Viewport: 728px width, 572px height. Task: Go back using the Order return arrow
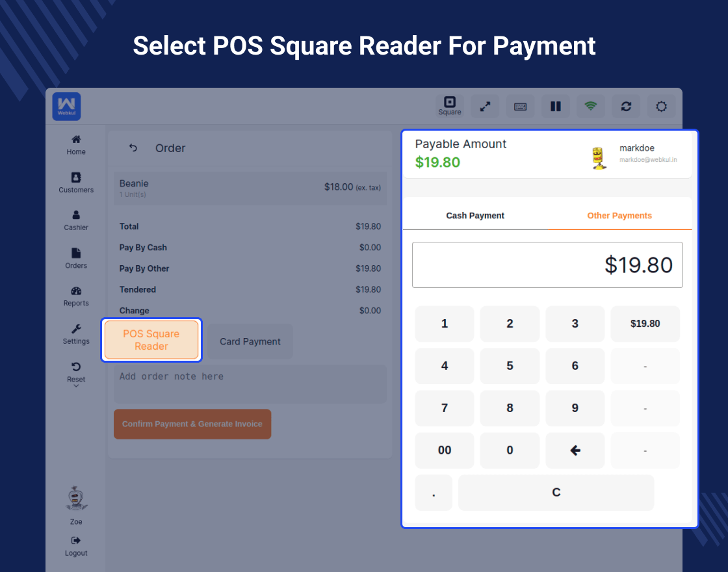133,148
